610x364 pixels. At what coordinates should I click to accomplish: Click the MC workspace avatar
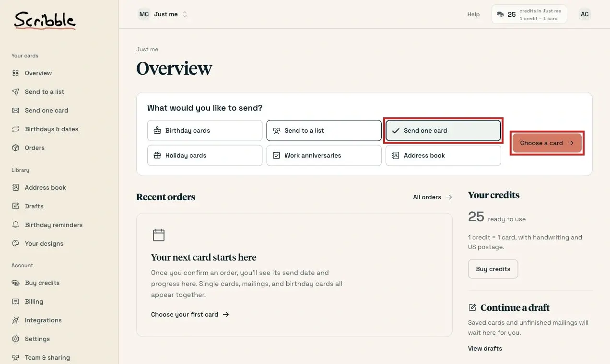pos(144,14)
